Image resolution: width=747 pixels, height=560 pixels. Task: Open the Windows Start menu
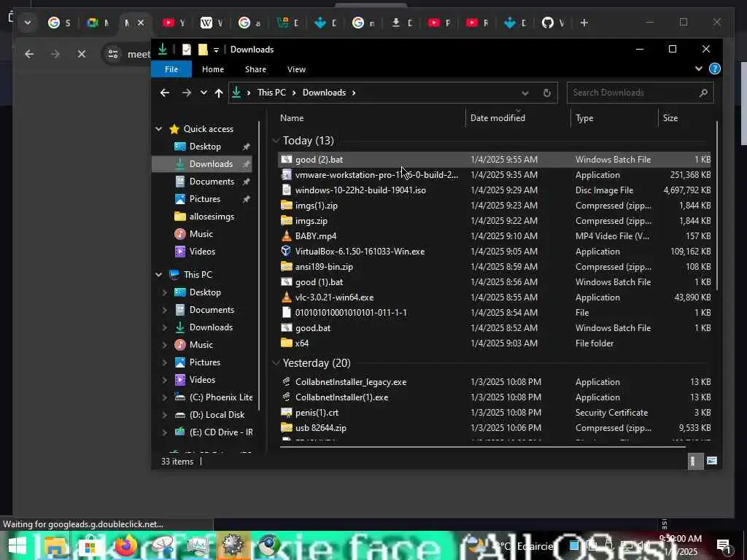[18, 545]
